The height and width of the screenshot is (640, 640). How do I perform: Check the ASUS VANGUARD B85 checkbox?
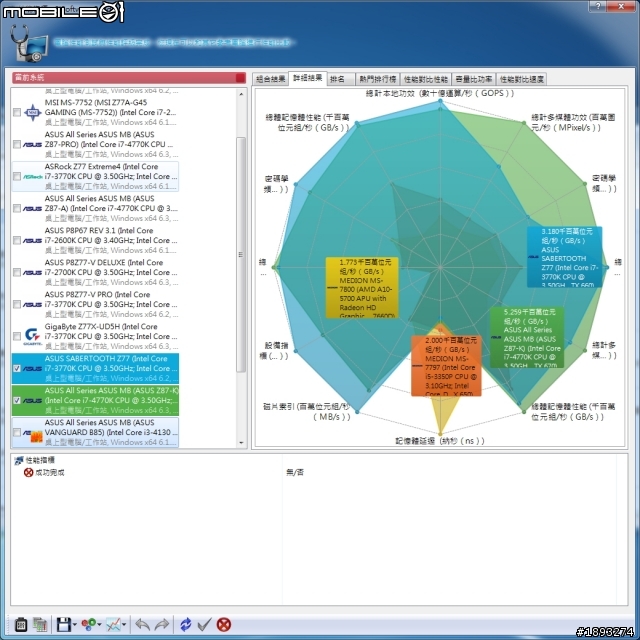17,432
